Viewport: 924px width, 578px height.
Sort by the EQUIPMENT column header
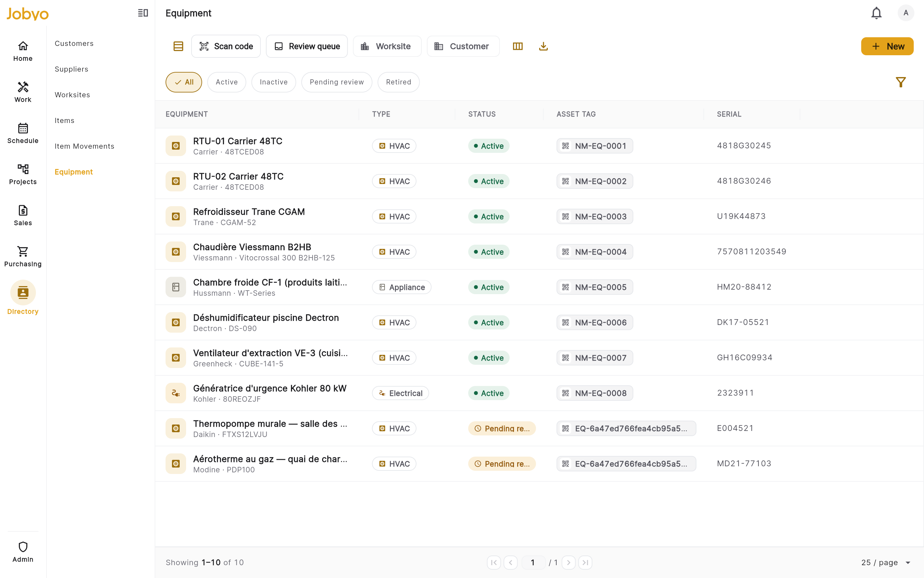[187, 114]
